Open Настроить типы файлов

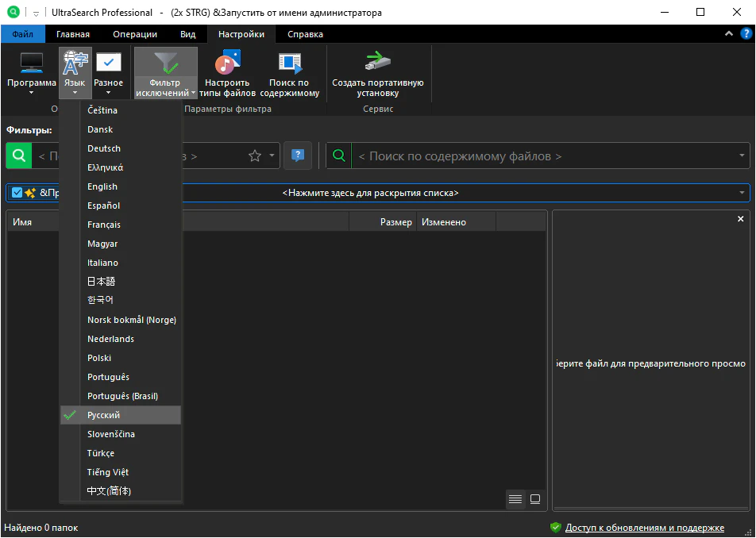(227, 63)
